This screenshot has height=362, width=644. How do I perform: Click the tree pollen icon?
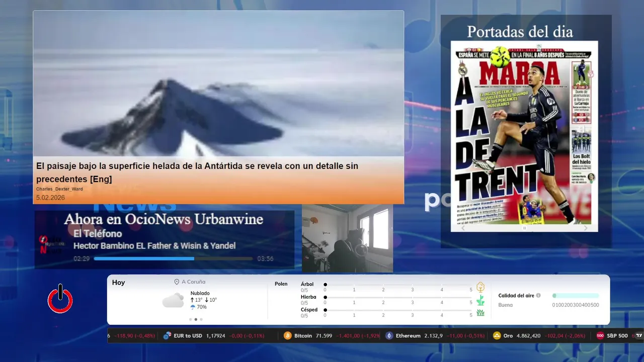pos(480,287)
